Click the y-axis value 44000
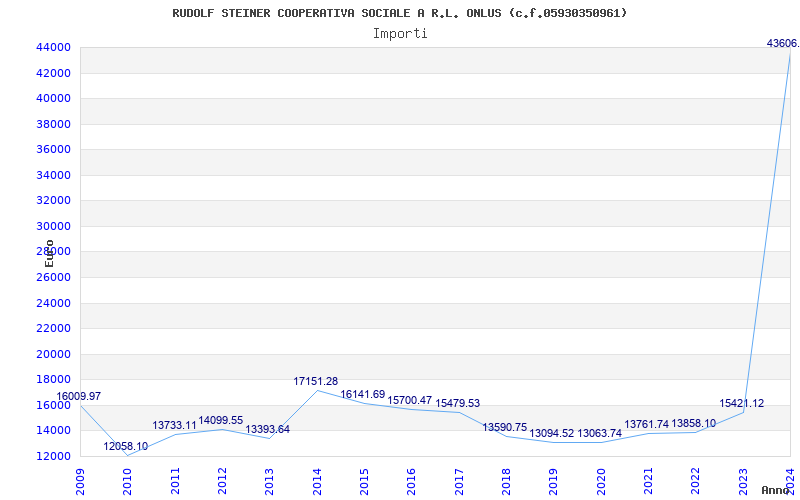 [53, 47]
